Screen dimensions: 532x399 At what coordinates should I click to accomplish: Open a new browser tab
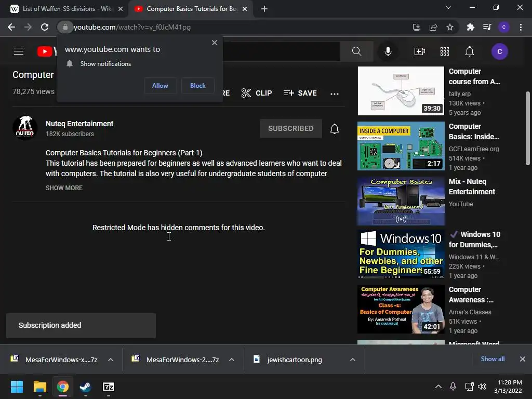pos(264,9)
